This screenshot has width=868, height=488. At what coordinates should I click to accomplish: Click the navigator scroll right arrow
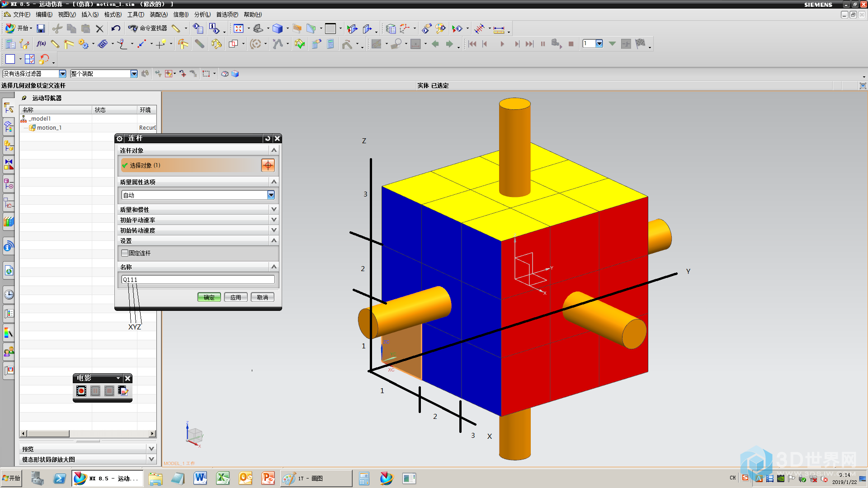[152, 434]
